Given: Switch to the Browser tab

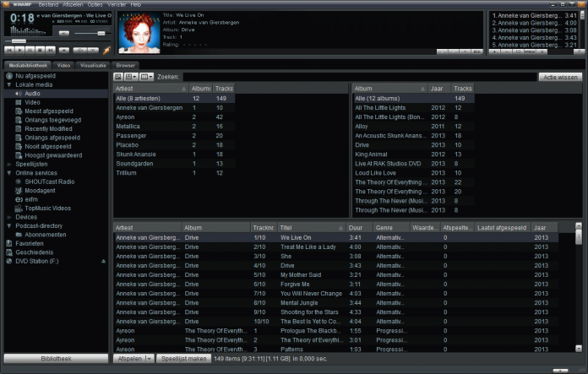Looking at the screenshot, I should coord(125,65).
